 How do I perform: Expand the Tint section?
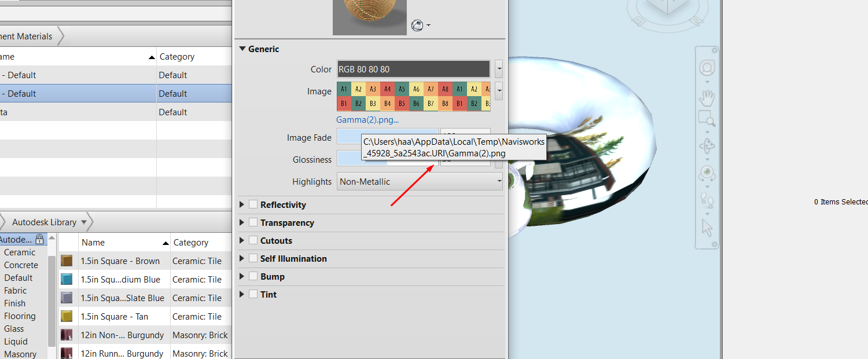click(242, 294)
